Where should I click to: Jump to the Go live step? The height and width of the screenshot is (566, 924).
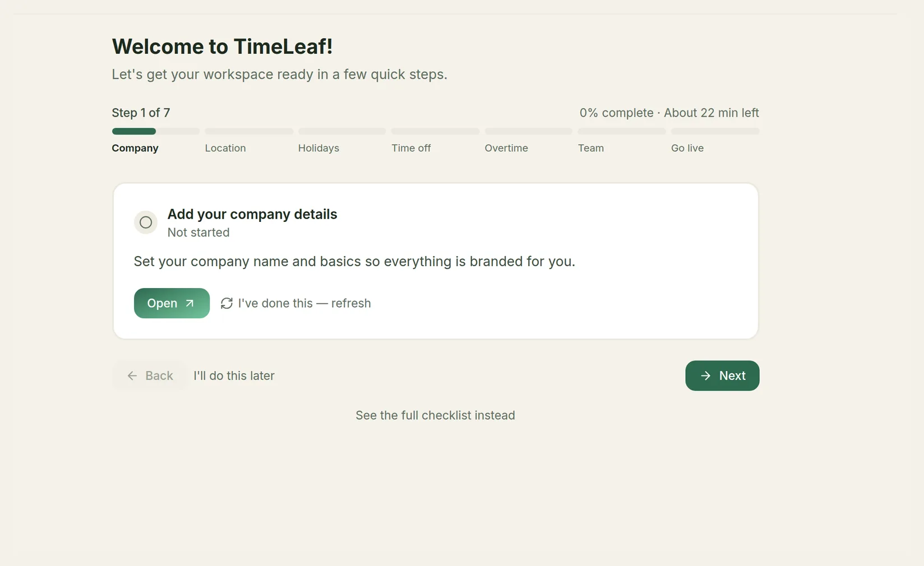(x=687, y=148)
